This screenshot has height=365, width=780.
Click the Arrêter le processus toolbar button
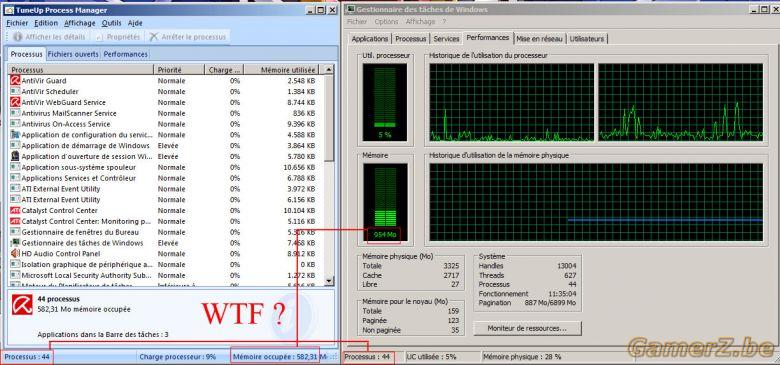[188, 37]
